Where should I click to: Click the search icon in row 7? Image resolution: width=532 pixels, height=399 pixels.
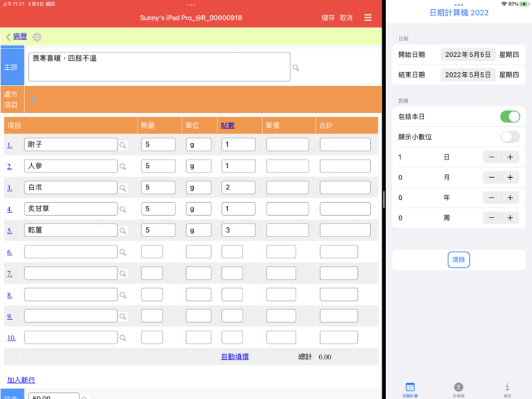(x=123, y=274)
